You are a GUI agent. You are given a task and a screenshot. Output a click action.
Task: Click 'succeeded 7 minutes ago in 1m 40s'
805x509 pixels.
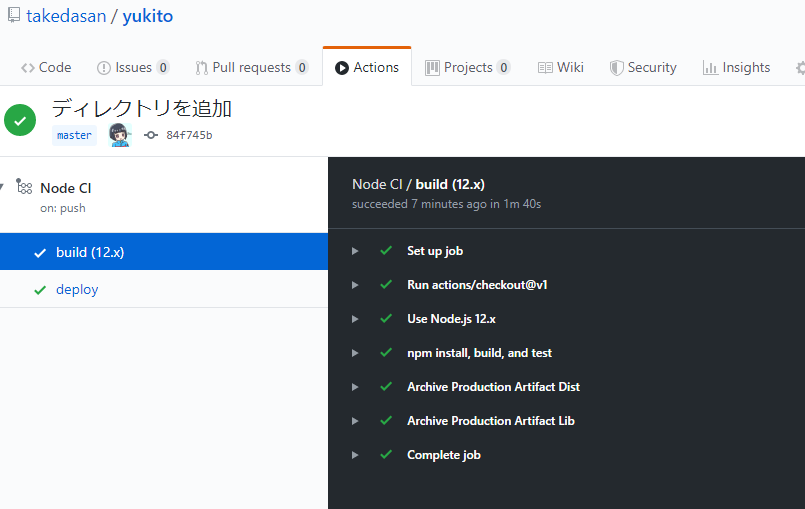click(x=446, y=204)
